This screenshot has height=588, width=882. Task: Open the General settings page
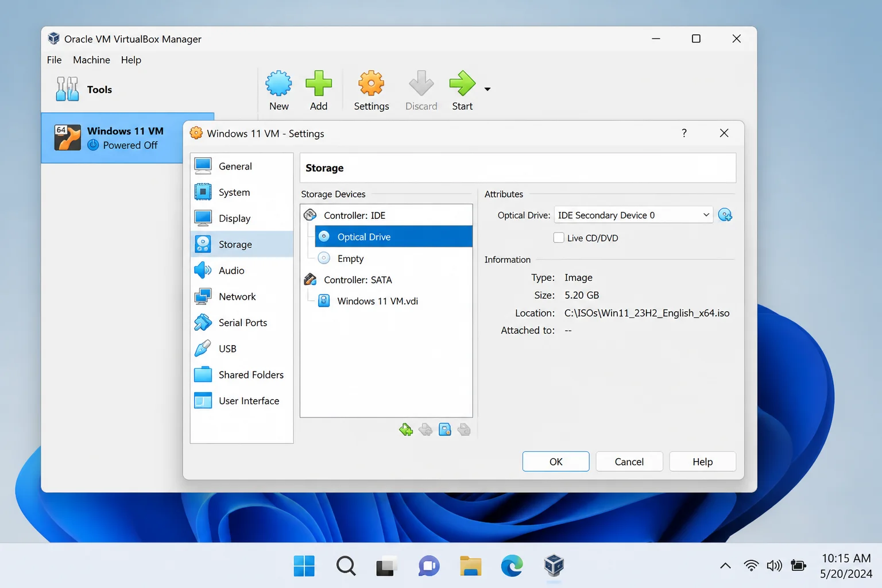click(242, 166)
